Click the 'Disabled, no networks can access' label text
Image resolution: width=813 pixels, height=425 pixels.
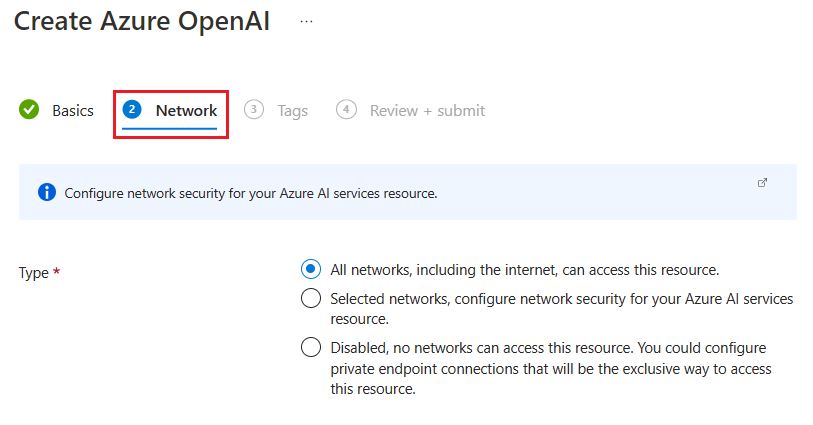click(546, 348)
